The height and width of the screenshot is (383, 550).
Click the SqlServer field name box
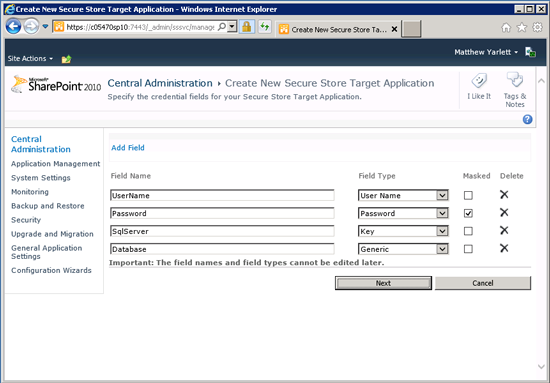pos(222,231)
